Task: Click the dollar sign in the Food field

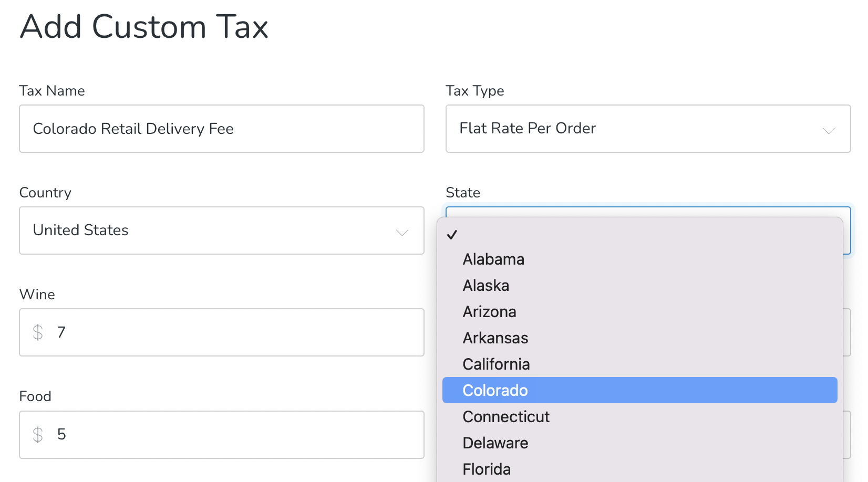Action: tap(38, 435)
